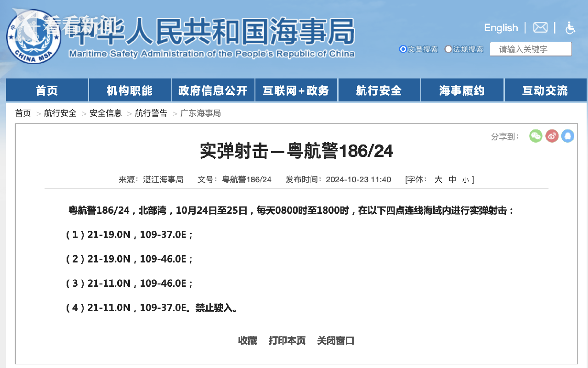Click the keyword search input field
The image size is (588, 368).
click(531, 49)
